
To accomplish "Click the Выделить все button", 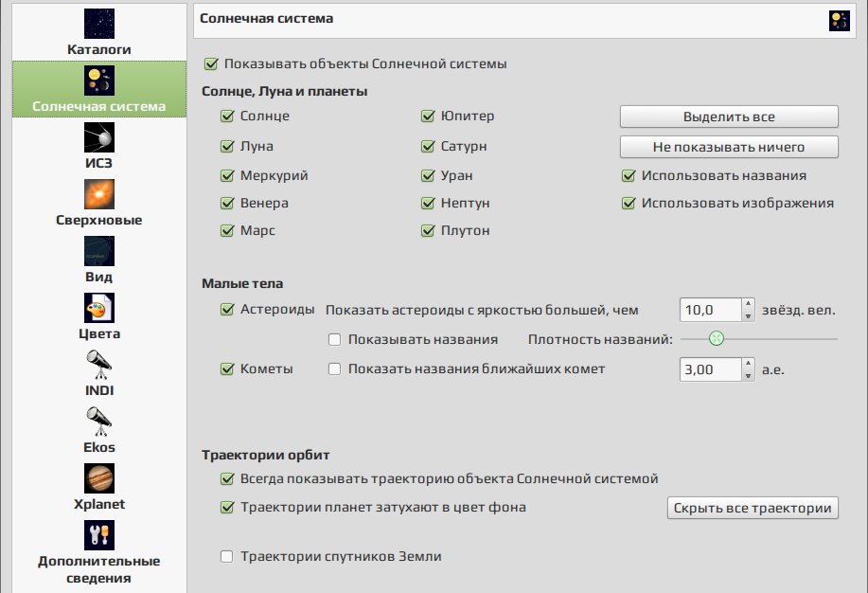I will click(729, 117).
